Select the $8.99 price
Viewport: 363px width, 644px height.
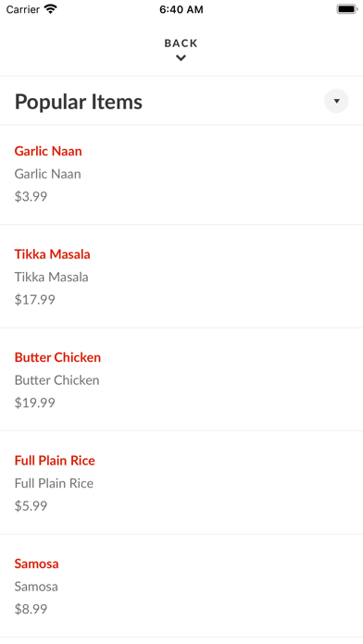31,609
